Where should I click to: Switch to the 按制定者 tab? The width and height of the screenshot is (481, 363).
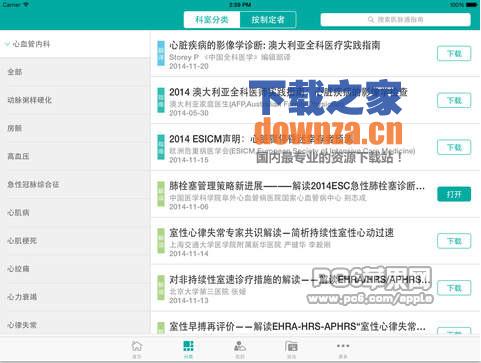268,20
